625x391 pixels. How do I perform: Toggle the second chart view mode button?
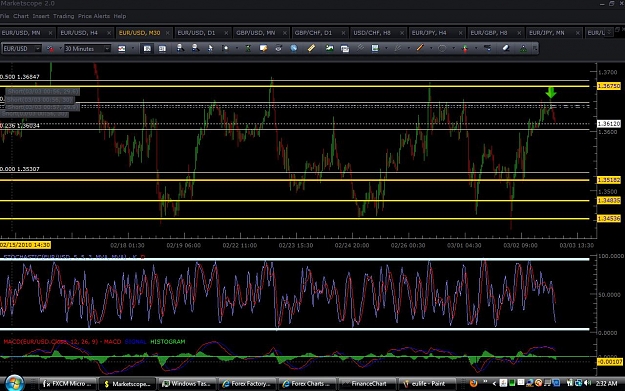tap(162, 49)
